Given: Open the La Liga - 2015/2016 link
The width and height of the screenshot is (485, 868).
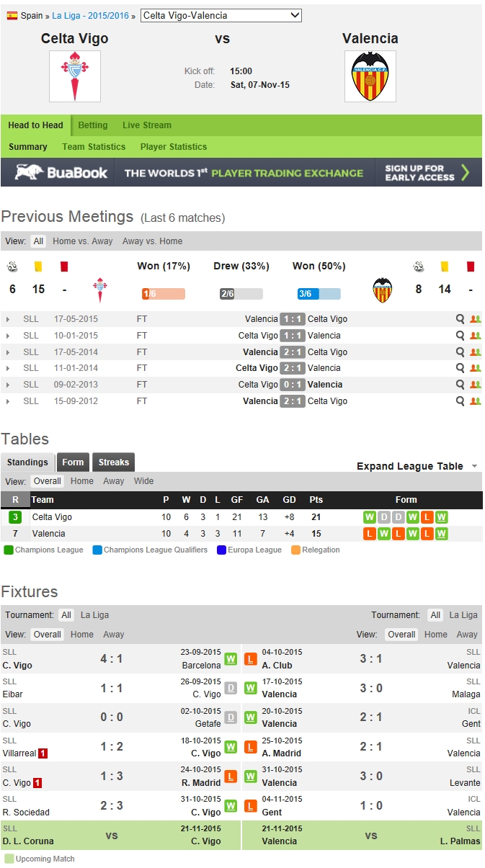Looking at the screenshot, I should (x=91, y=15).
